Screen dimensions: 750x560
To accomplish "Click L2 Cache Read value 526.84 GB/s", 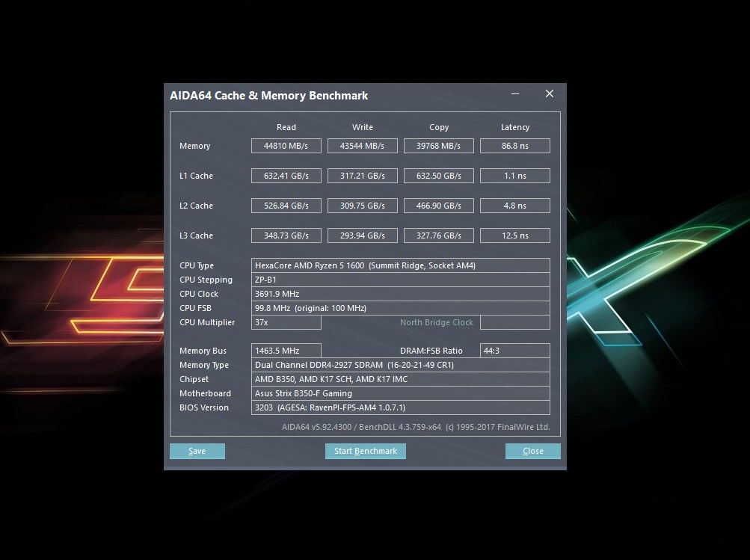I will click(286, 206).
